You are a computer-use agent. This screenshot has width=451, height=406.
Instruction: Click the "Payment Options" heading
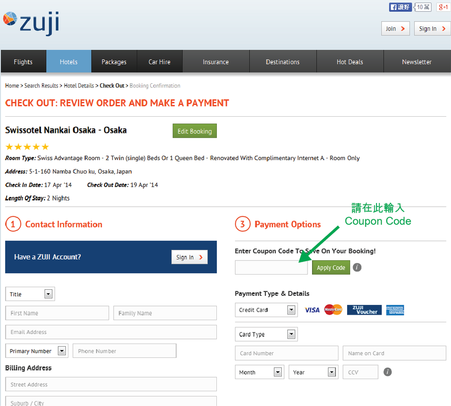pos(287,224)
